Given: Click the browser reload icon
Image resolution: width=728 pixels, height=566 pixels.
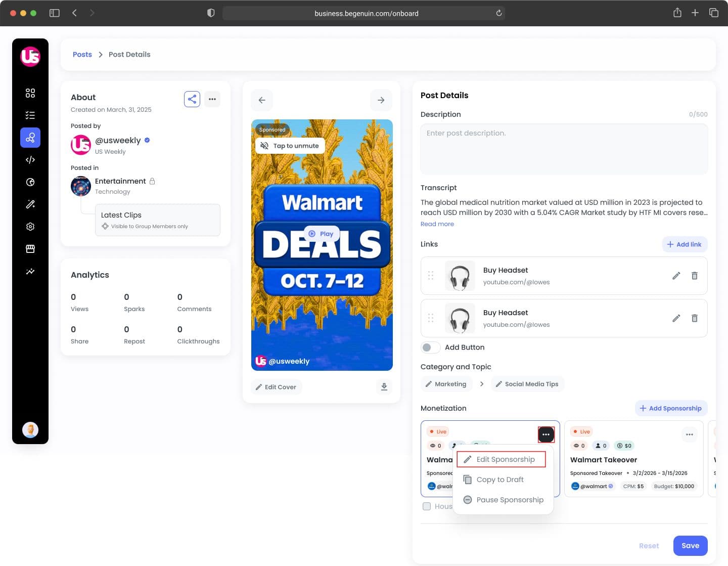Looking at the screenshot, I should pyautogui.click(x=499, y=13).
